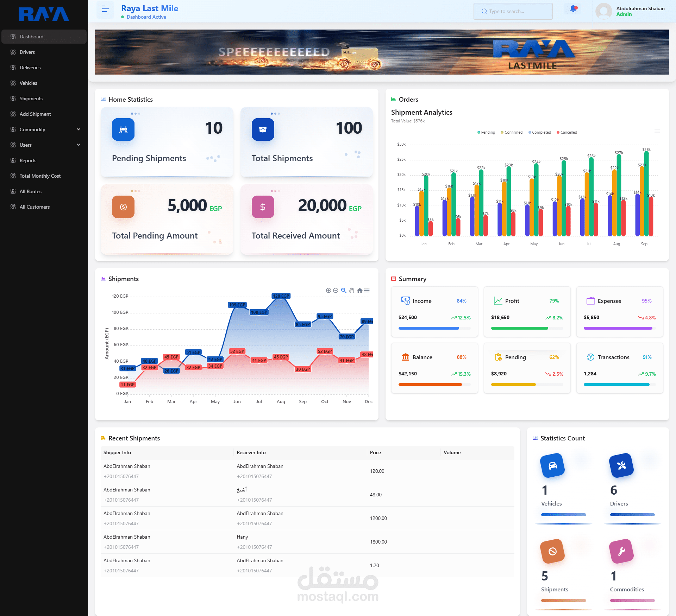The height and width of the screenshot is (616, 676).
Task: Click zoom out icon on Shipments chart
Action: [336, 291]
